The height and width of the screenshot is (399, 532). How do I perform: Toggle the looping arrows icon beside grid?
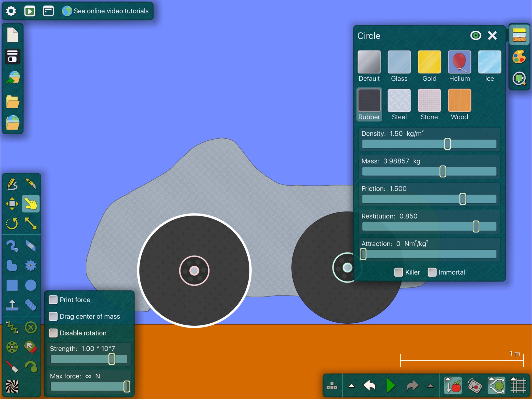coord(497,386)
